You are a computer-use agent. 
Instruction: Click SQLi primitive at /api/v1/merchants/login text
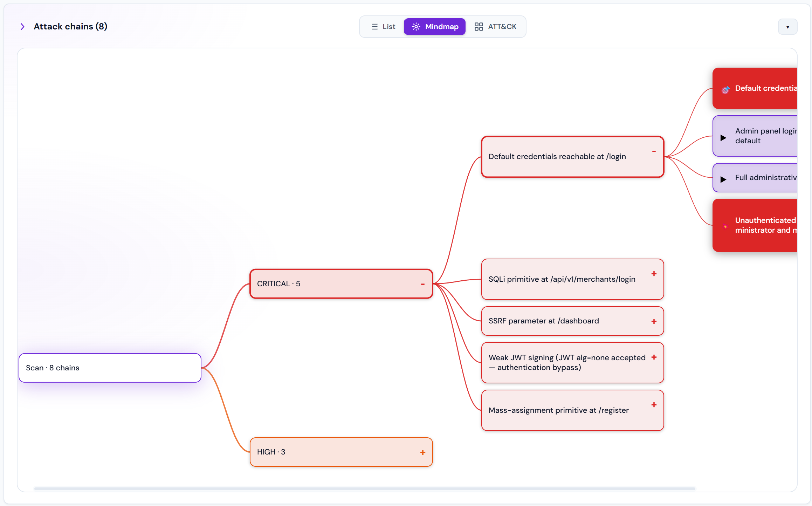(562, 279)
